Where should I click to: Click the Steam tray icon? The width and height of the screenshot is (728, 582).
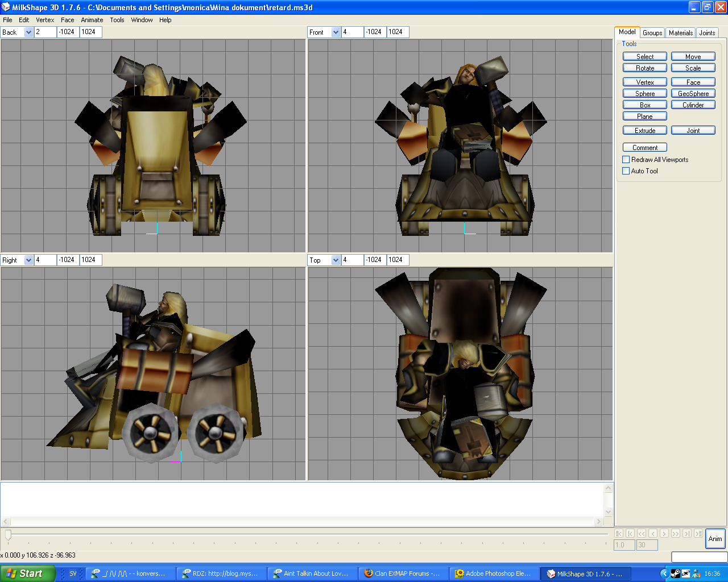coord(675,573)
